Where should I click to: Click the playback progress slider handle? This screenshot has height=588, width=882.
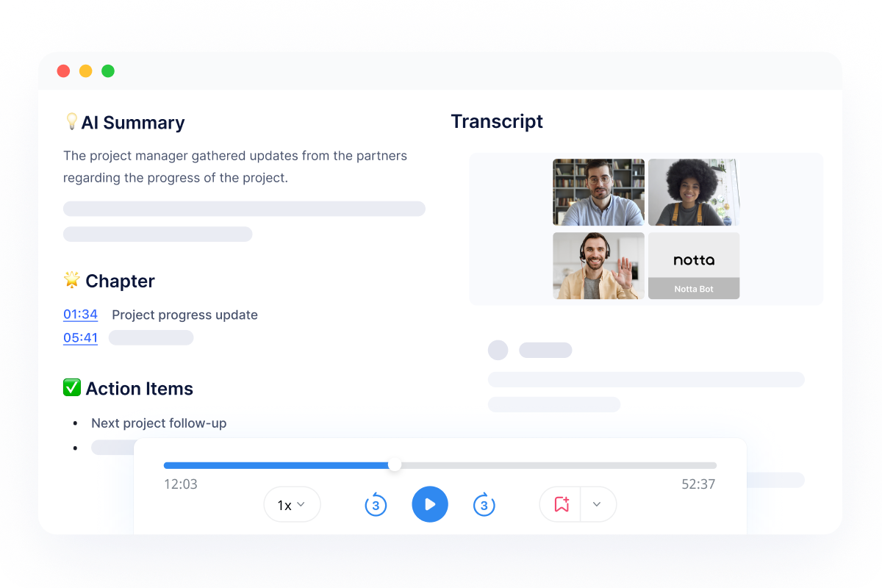[395, 465]
